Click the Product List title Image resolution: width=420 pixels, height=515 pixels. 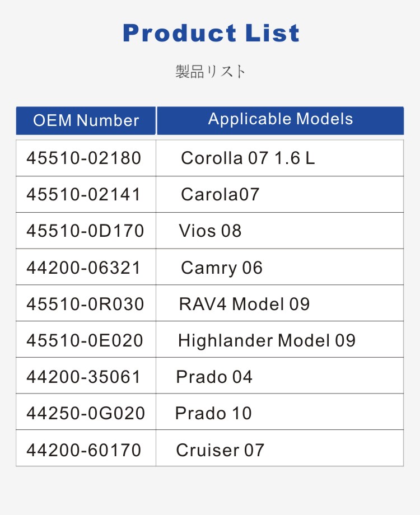tap(211, 33)
